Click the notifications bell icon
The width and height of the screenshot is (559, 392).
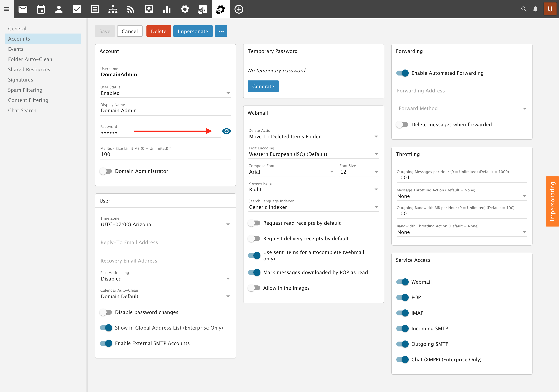pos(535,9)
